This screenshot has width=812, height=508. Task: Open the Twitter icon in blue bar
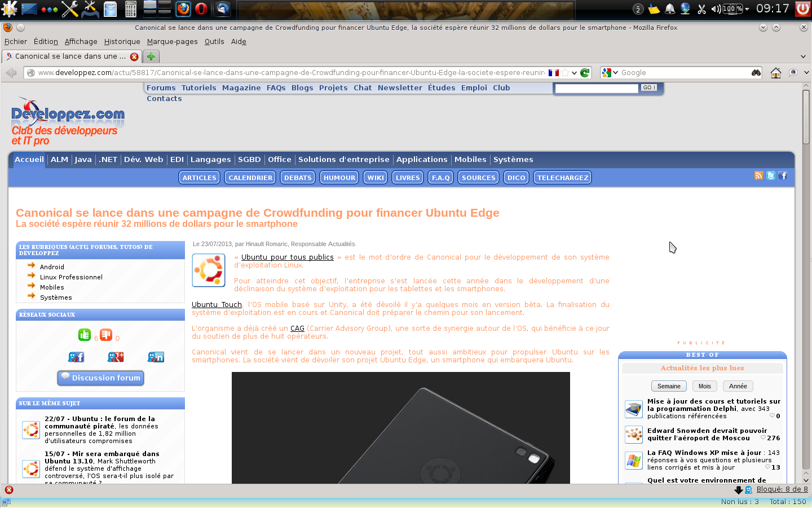[771, 176]
